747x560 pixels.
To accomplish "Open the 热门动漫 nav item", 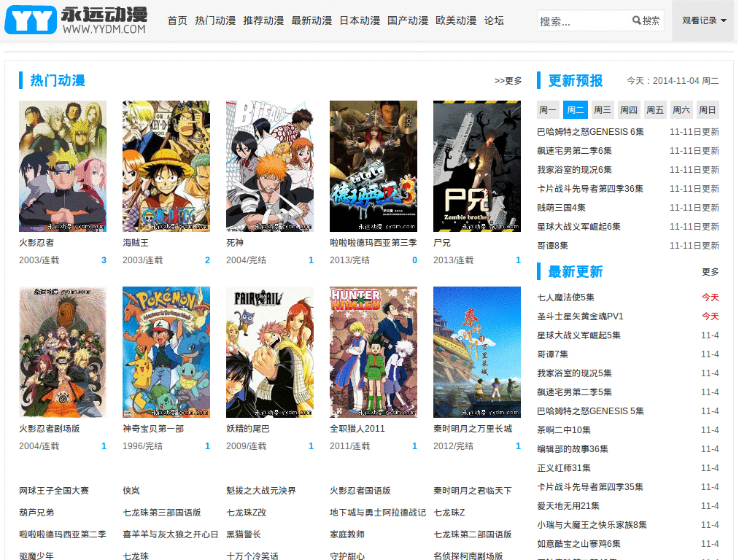I will click(215, 20).
